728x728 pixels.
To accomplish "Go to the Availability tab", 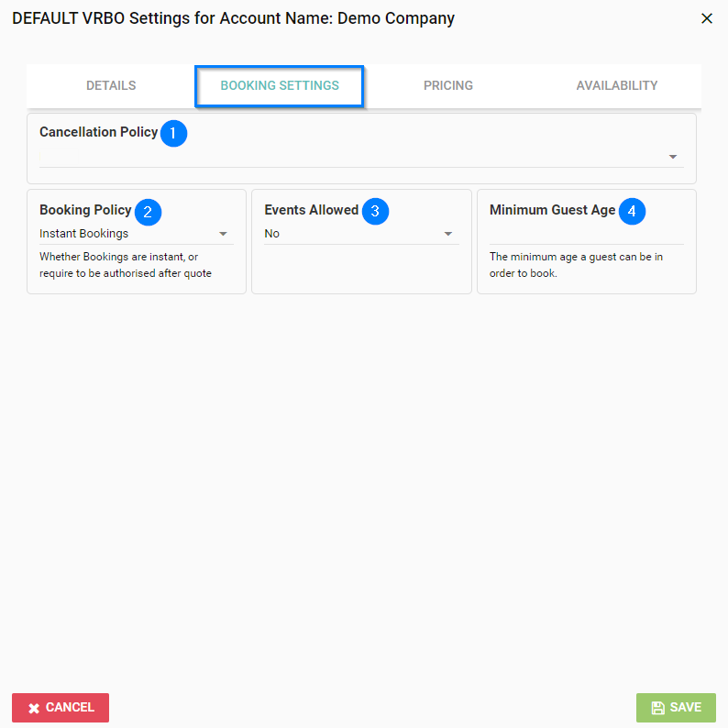I will point(616,85).
